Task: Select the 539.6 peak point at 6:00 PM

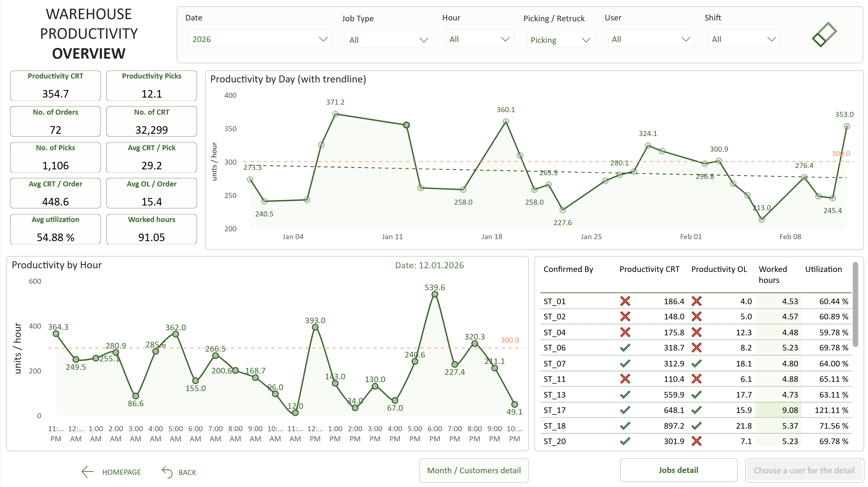Action: coord(435,294)
